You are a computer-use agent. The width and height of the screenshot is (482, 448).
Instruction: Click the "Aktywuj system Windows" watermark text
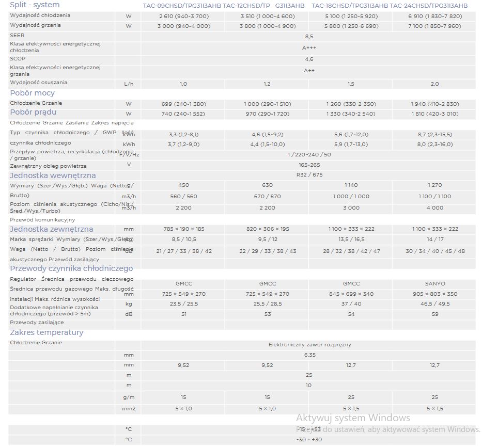tap(353, 418)
